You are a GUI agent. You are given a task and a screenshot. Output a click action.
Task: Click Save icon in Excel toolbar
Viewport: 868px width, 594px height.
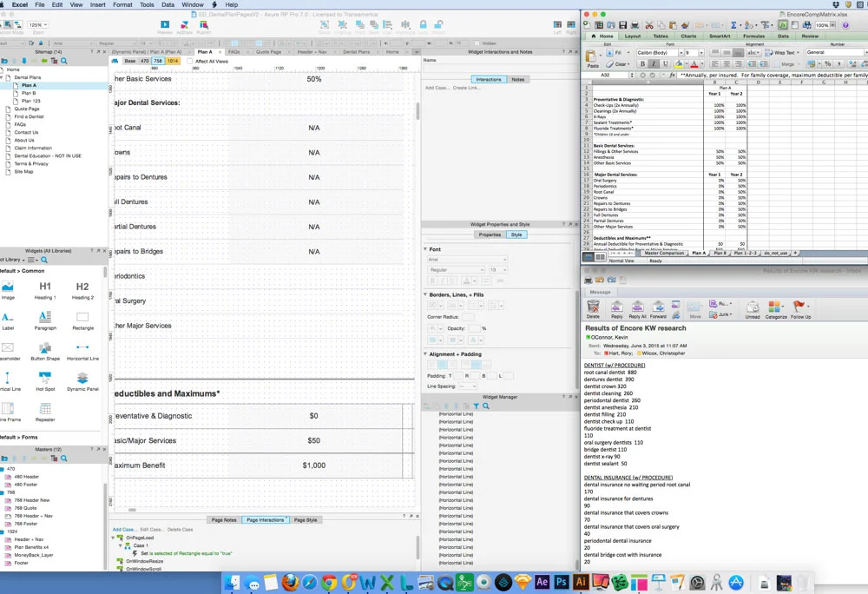[x=622, y=25]
